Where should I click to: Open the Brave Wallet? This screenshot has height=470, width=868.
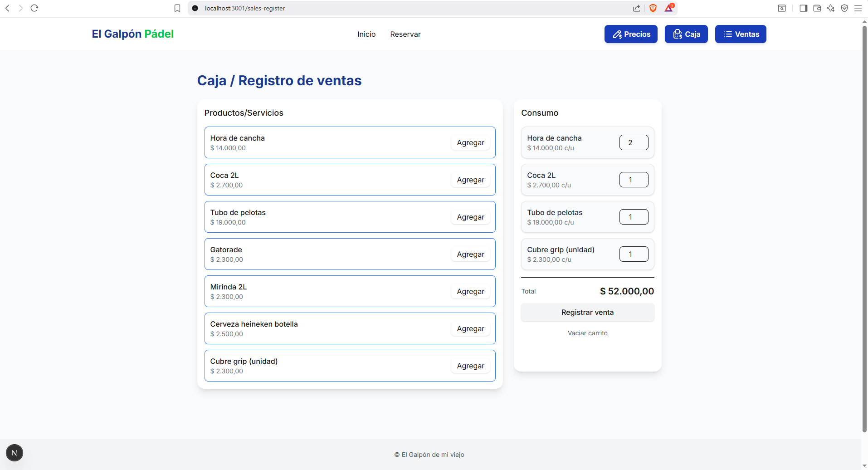(x=817, y=8)
